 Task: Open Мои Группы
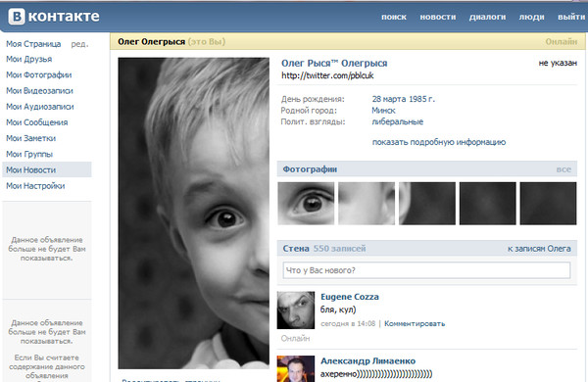(29, 154)
